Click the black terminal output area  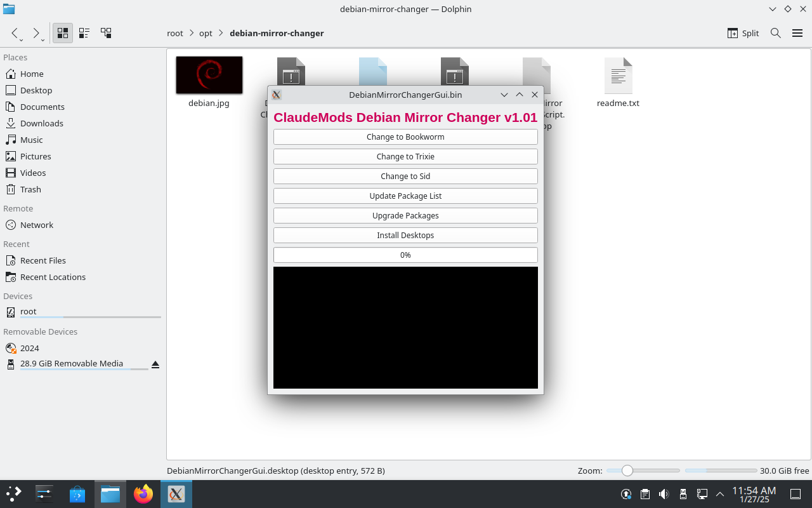[x=405, y=328]
